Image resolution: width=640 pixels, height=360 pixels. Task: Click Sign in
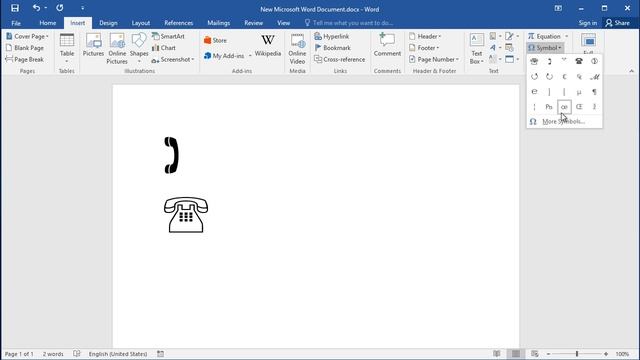click(587, 23)
